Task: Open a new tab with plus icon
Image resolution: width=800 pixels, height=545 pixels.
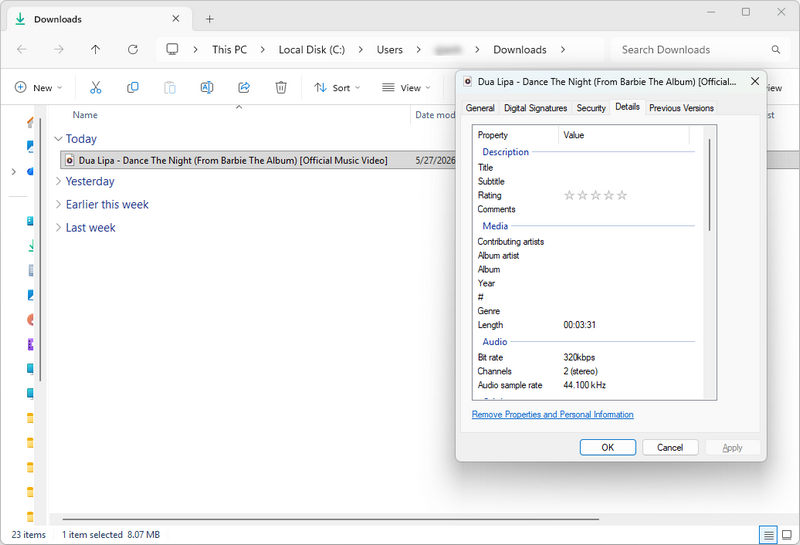Action: pos(209,19)
